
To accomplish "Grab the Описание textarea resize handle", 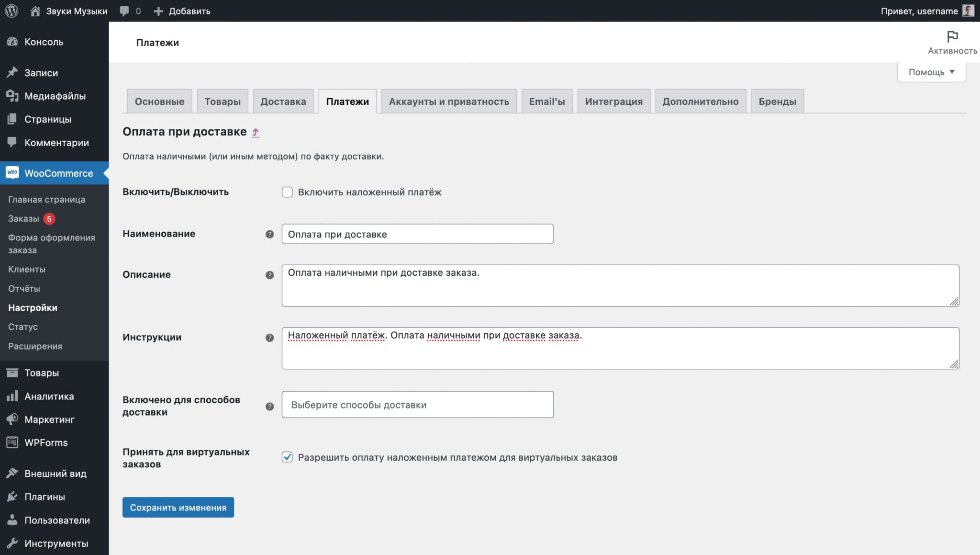I will coord(954,301).
